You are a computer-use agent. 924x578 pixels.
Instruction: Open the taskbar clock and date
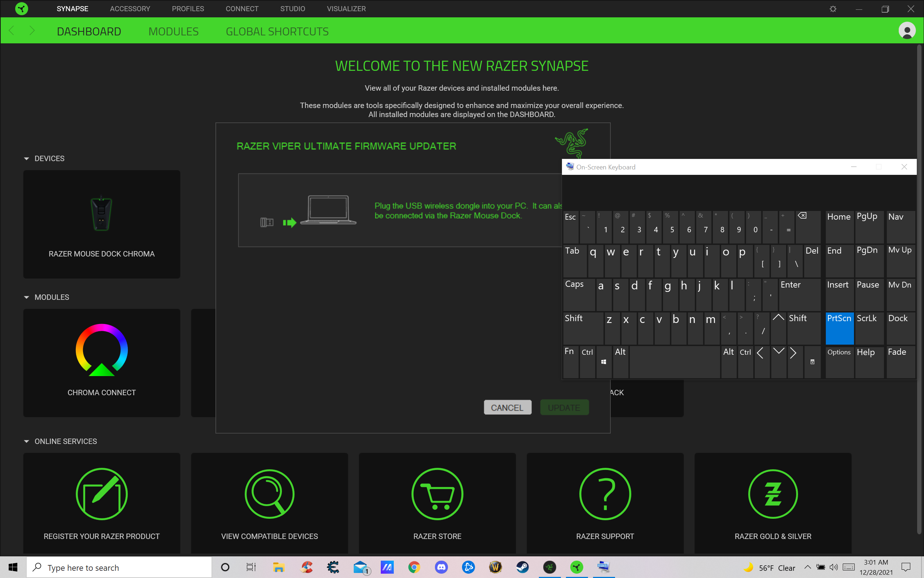pos(876,567)
